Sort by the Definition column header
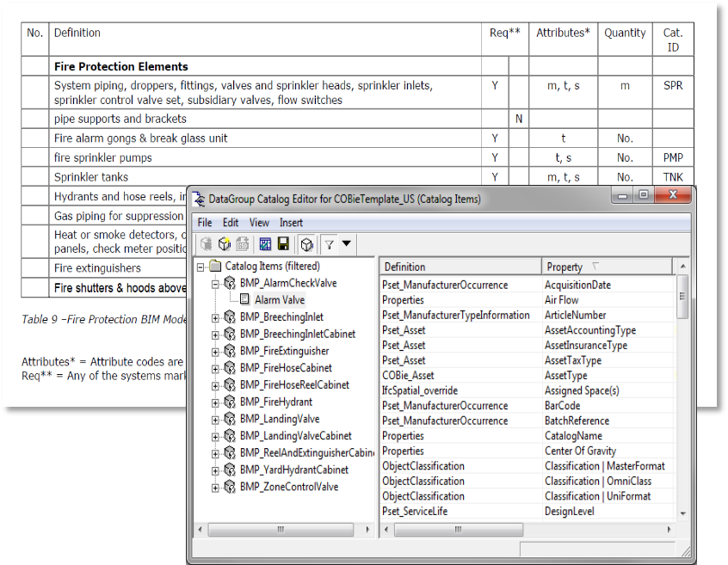728x565 pixels. (460, 267)
